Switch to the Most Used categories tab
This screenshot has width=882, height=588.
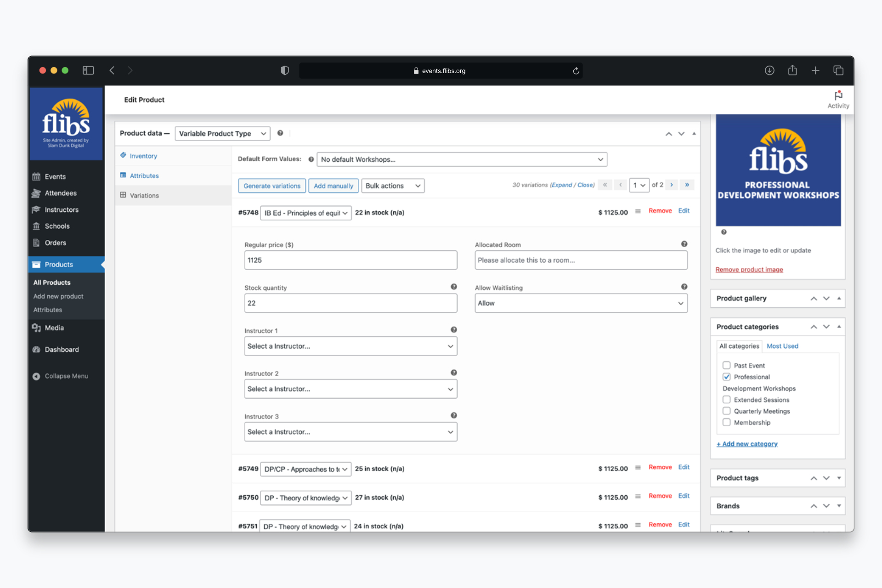tap(782, 346)
